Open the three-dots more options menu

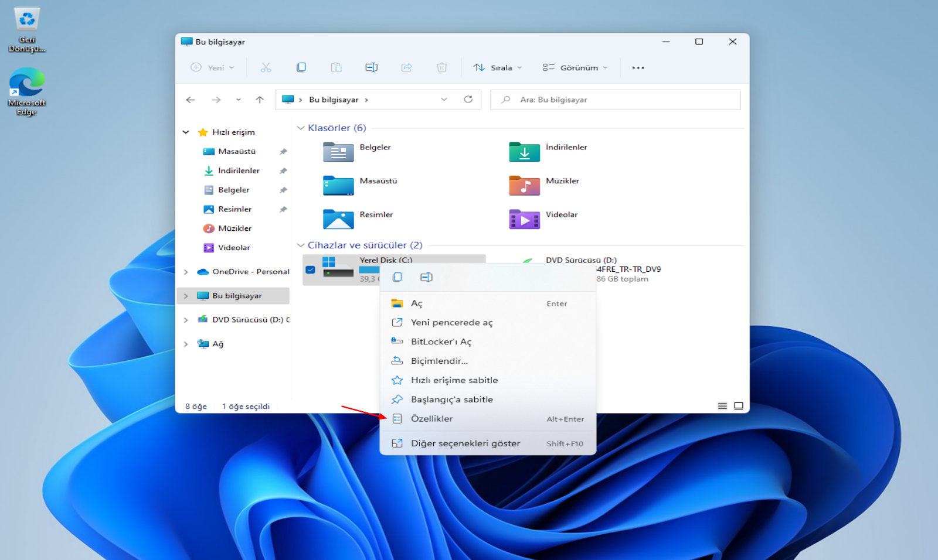pyautogui.click(x=638, y=68)
